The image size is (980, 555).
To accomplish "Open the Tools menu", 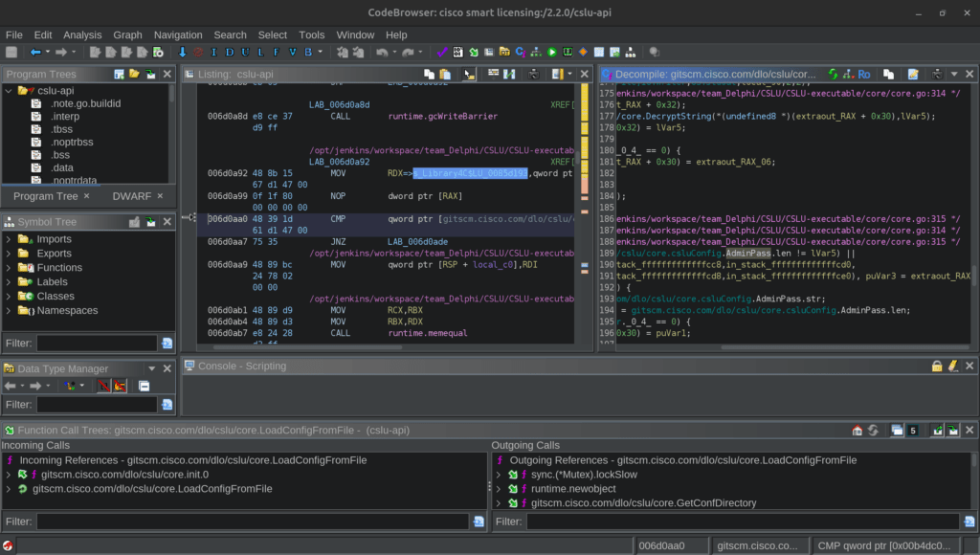I will (311, 35).
